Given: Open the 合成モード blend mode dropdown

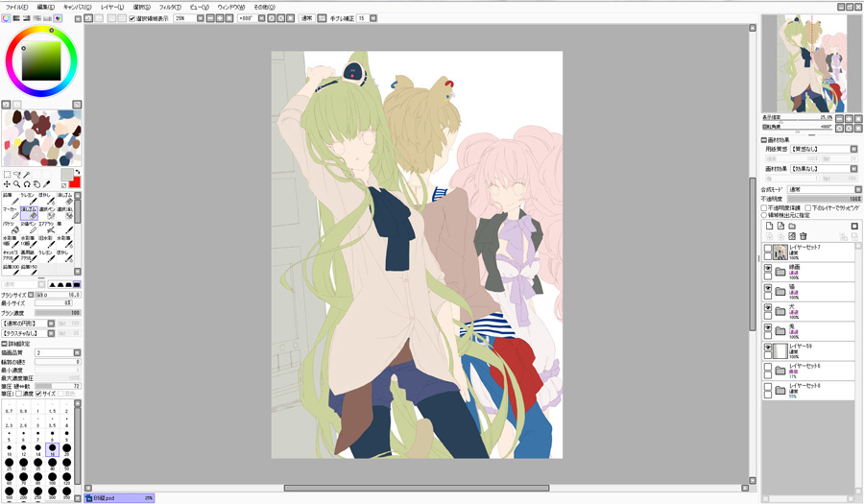Looking at the screenshot, I should click(x=858, y=189).
